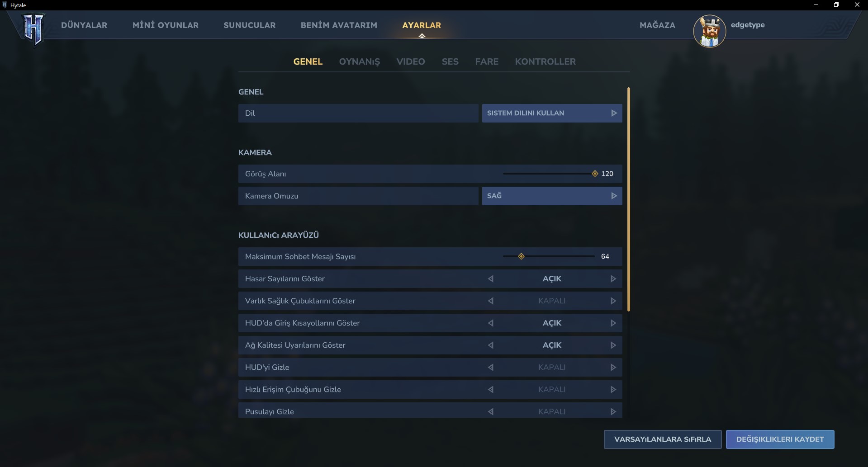Viewport: 868px width, 467px height.
Task: Adjust the Görüş Alanı slider handle
Action: 595,174
